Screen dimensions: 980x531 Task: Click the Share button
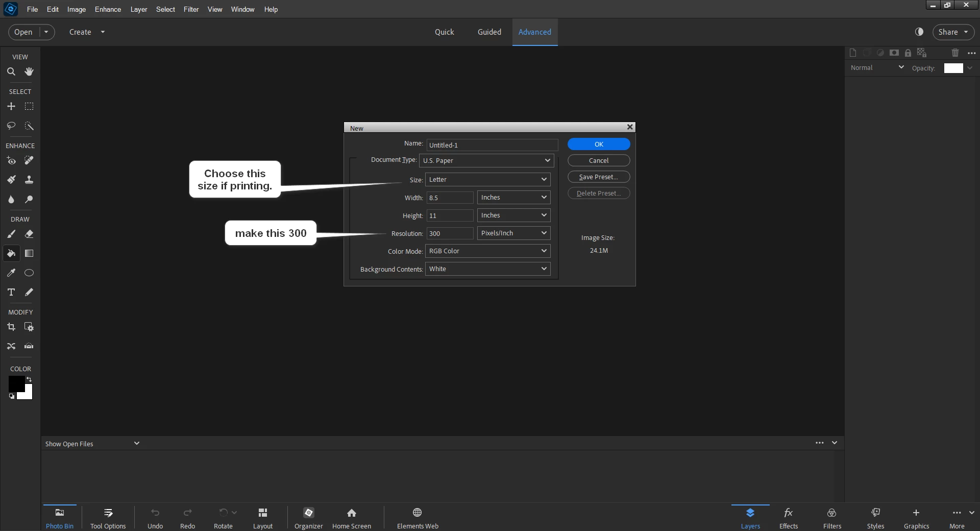click(x=953, y=32)
